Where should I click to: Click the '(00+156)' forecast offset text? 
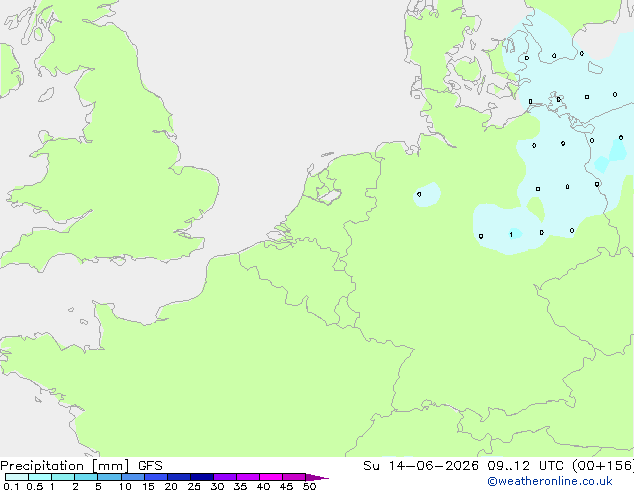pos(603,466)
